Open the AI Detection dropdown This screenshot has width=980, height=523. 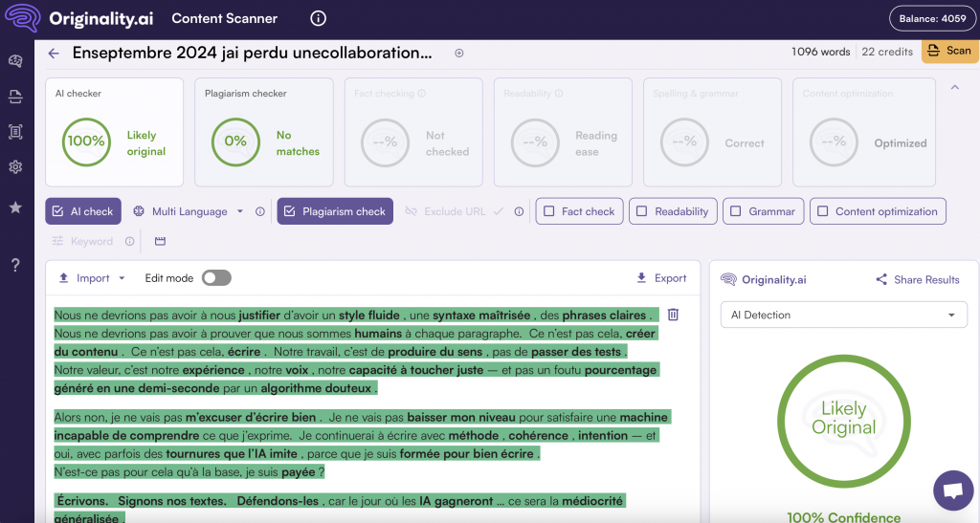(x=844, y=316)
